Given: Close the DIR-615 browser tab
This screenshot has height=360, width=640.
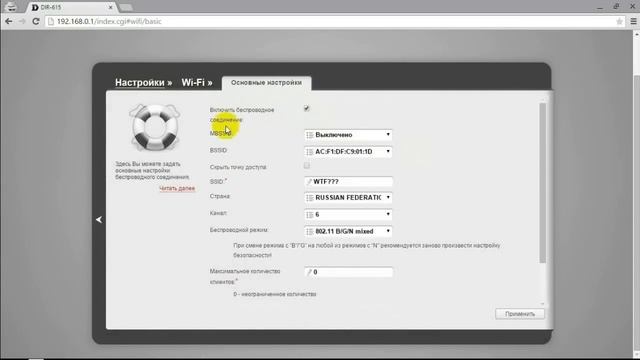Looking at the screenshot, I should (x=110, y=7).
